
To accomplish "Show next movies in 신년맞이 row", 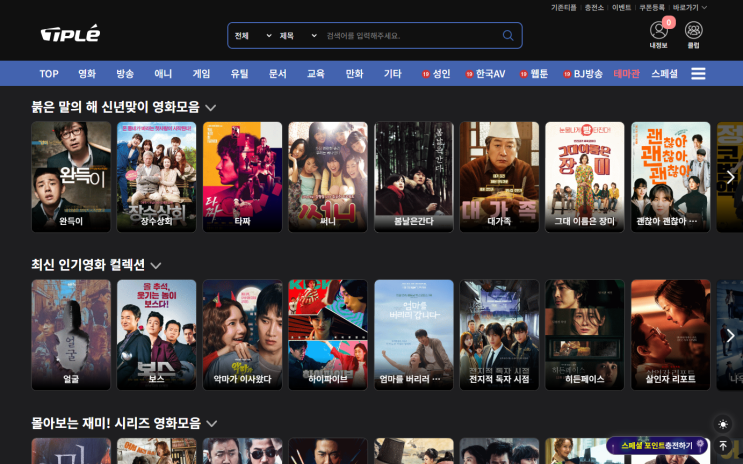I will pos(730,177).
